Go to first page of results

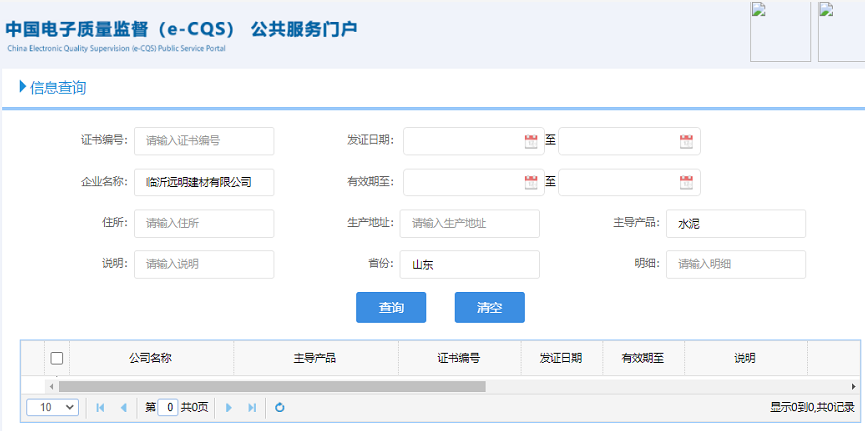pyautogui.click(x=100, y=408)
